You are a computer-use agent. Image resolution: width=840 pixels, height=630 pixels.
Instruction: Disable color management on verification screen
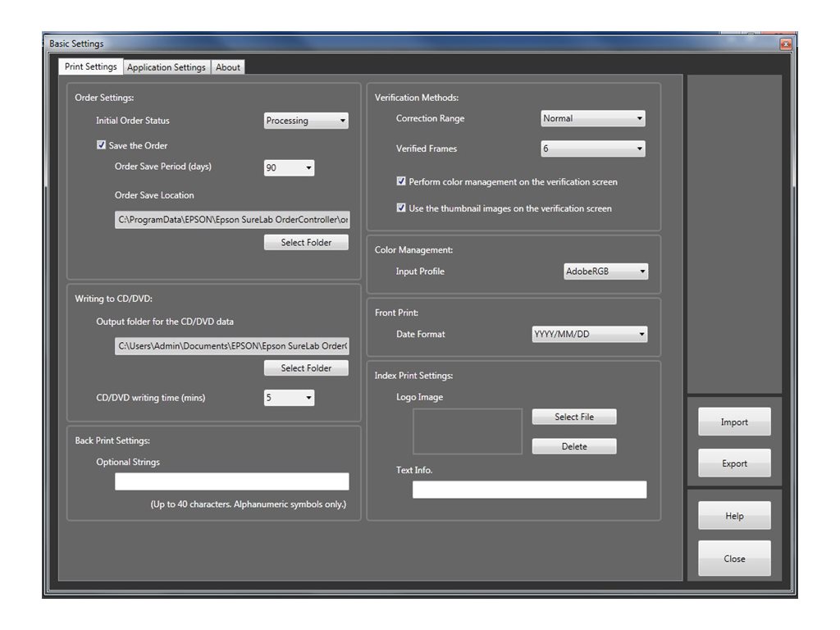401,180
